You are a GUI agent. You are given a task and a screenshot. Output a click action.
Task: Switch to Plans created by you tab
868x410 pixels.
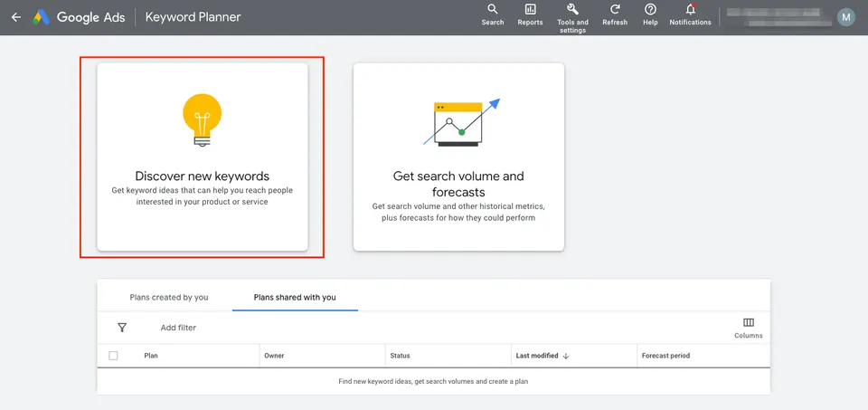pyautogui.click(x=169, y=298)
